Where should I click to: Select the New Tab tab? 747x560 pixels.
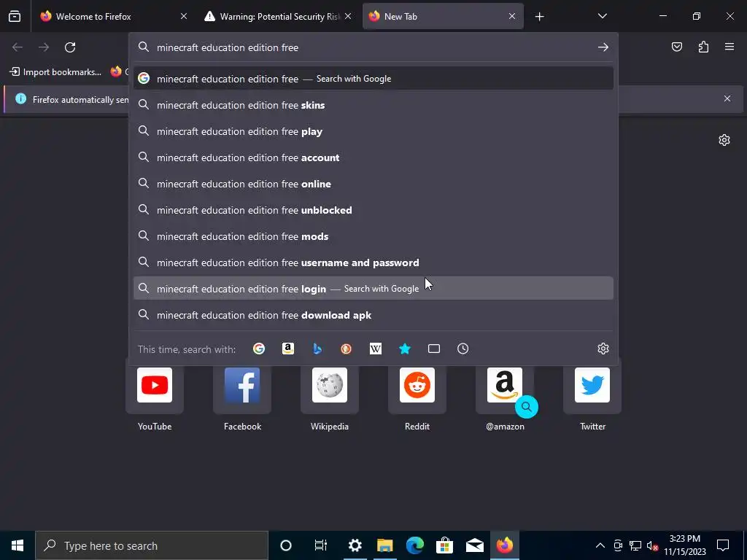(443, 16)
